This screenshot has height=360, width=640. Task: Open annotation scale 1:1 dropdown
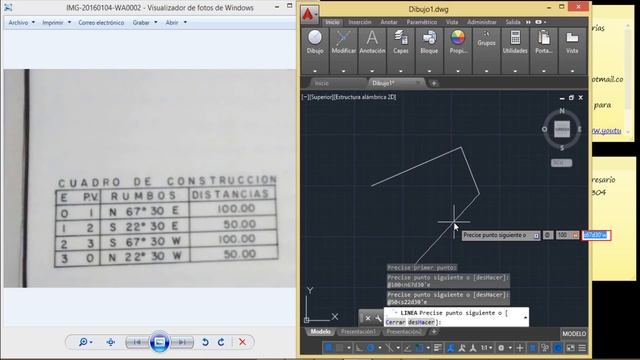tap(486, 348)
